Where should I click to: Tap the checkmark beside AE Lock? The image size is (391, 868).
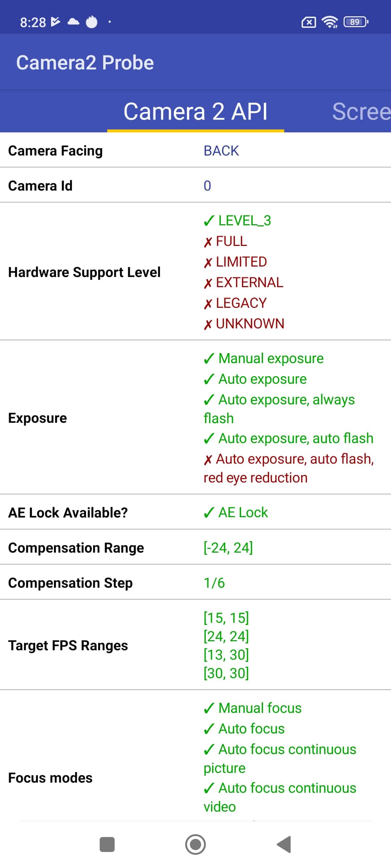pos(209,512)
